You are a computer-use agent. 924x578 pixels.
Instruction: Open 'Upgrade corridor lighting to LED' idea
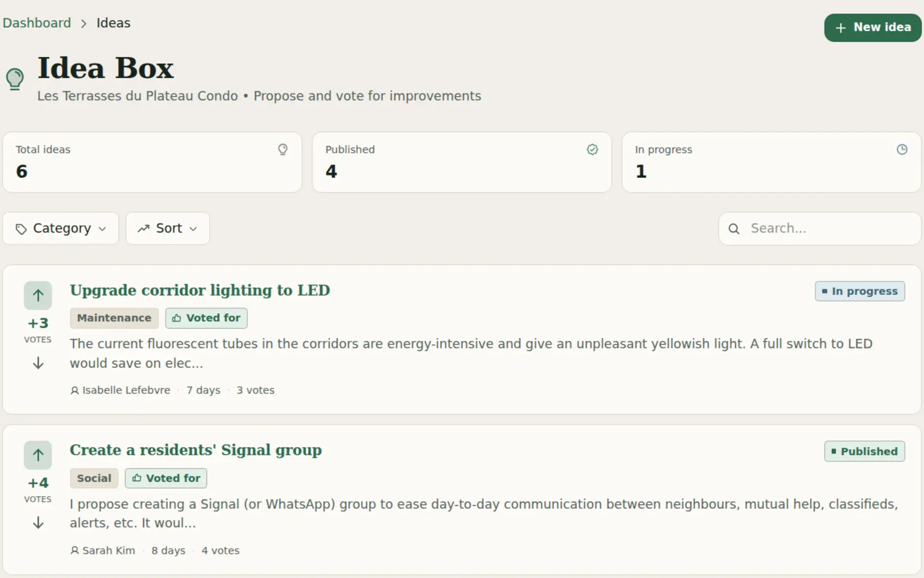(x=200, y=290)
